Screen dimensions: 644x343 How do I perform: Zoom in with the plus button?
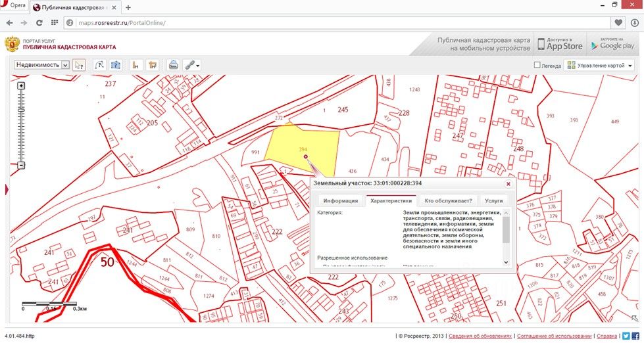point(21,85)
